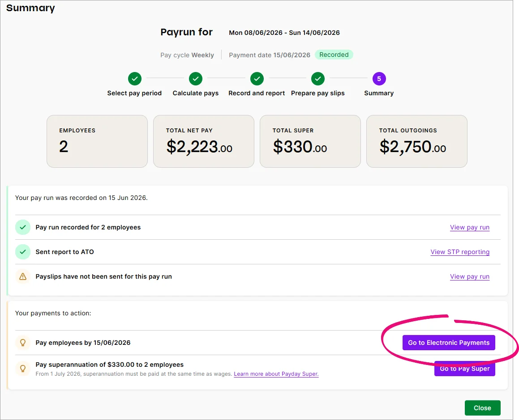The width and height of the screenshot is (519, 420).
Task: Open Pay Super from the payments section
Action: pos(464,369)
